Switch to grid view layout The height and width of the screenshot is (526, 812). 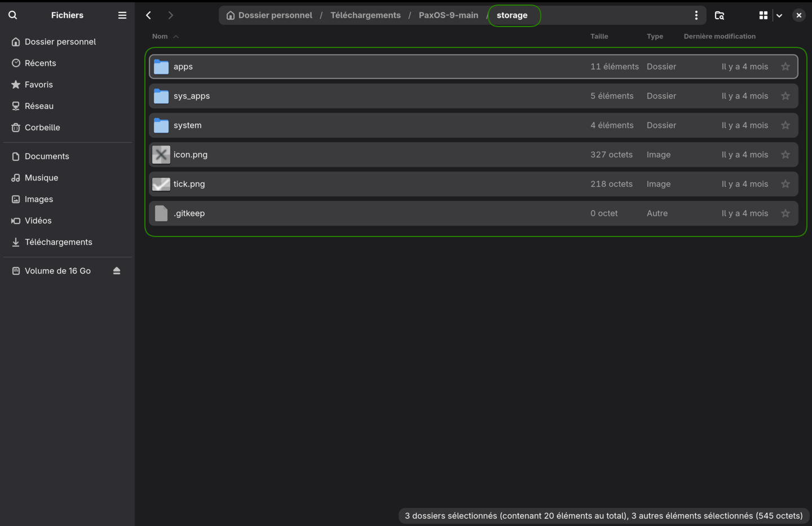tap(763, 15)
